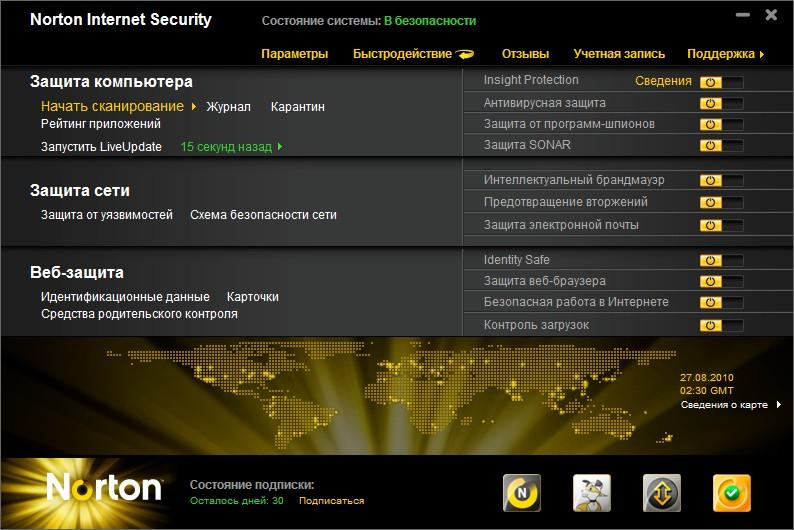Click the yellow arrow icon beside Быстродействие

point(465,54)
